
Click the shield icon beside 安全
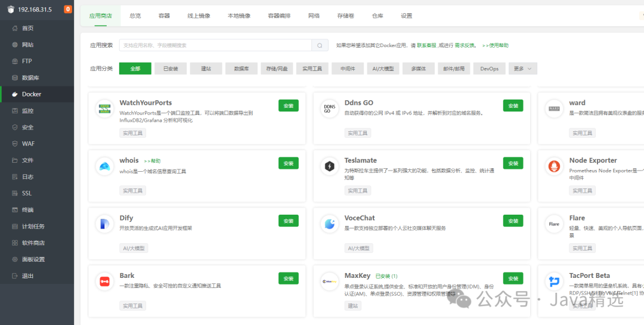(15, 127)
